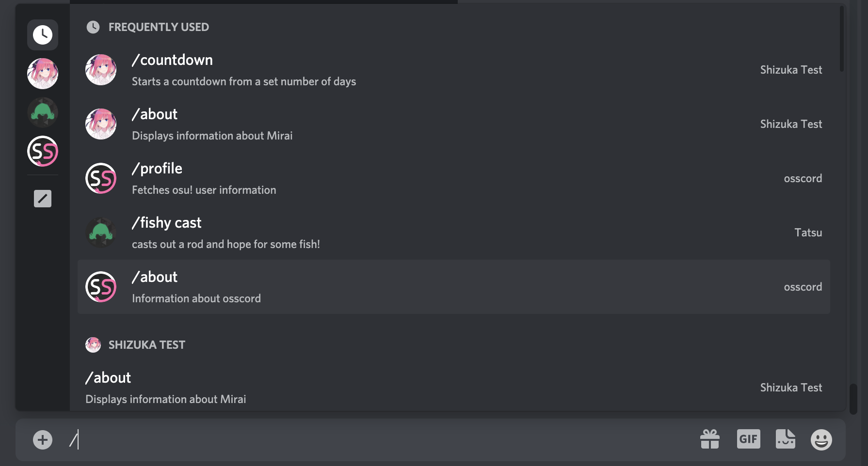868x466 pixels.
Task: Click the plus button to attach a file
Action: (x=43, y=439)
